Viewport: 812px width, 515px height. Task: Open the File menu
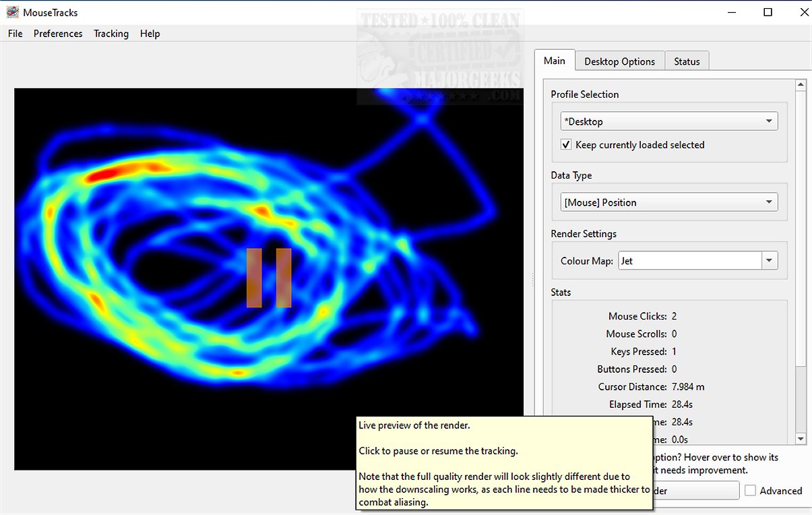15,34
